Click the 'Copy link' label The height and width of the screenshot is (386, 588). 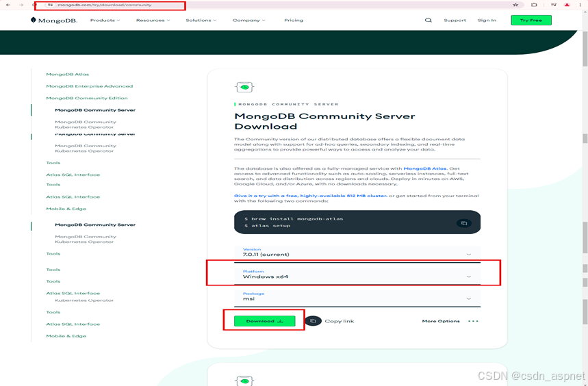pyautogui.click(x=339, y=321)
